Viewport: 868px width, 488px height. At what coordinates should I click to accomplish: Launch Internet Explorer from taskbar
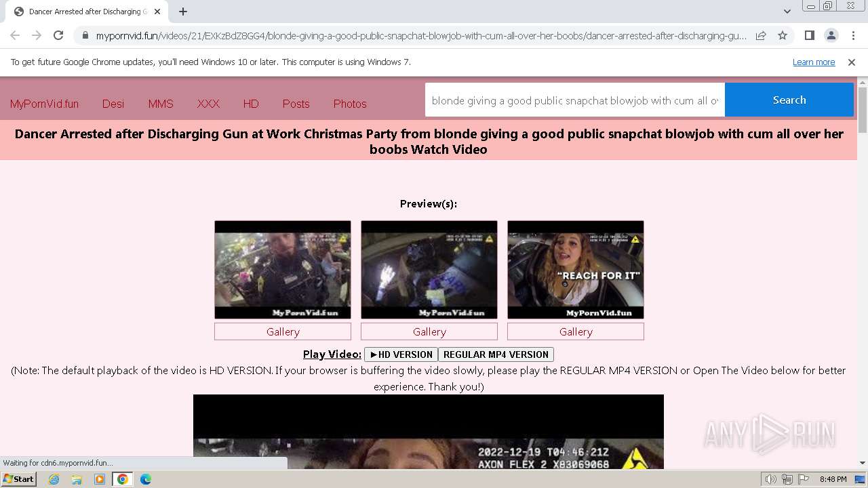pos(54,479)
